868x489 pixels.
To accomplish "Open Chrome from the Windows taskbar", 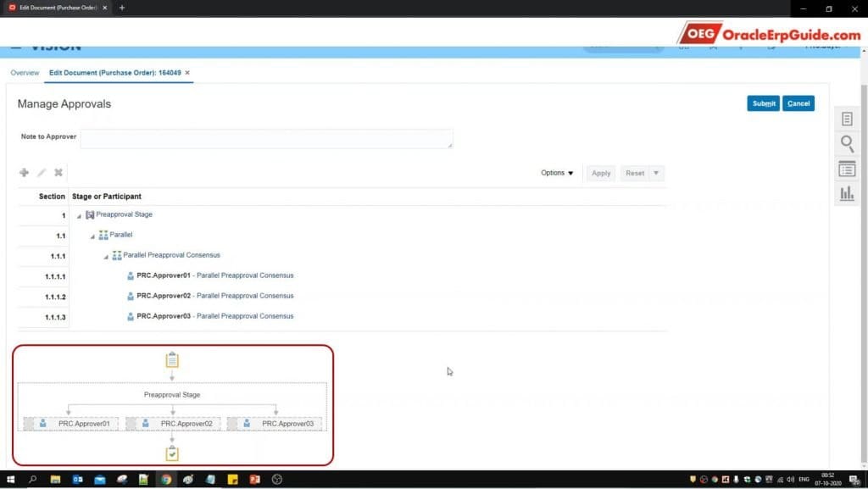I will 166,480.
